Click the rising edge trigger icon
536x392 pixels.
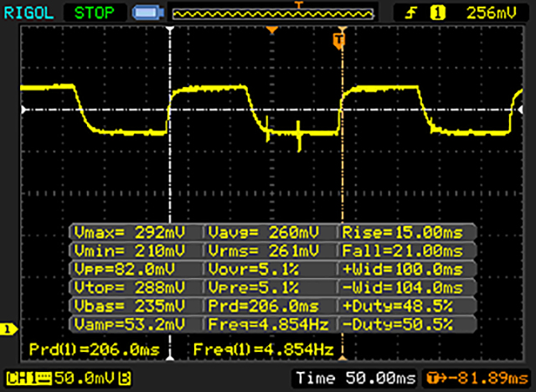pyautogui.click(x=411, y=13)
